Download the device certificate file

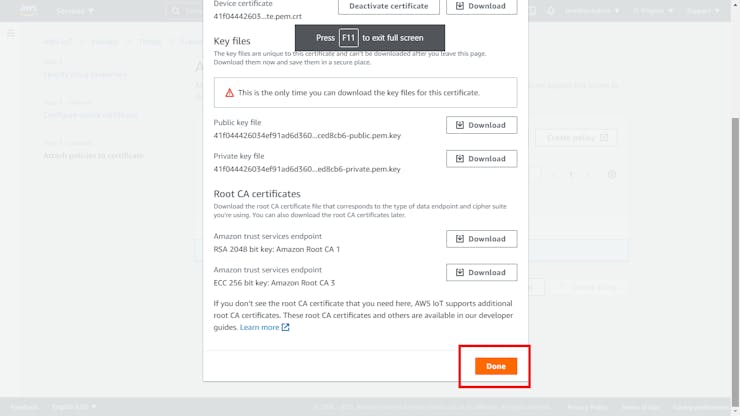[x=481, y=6]
